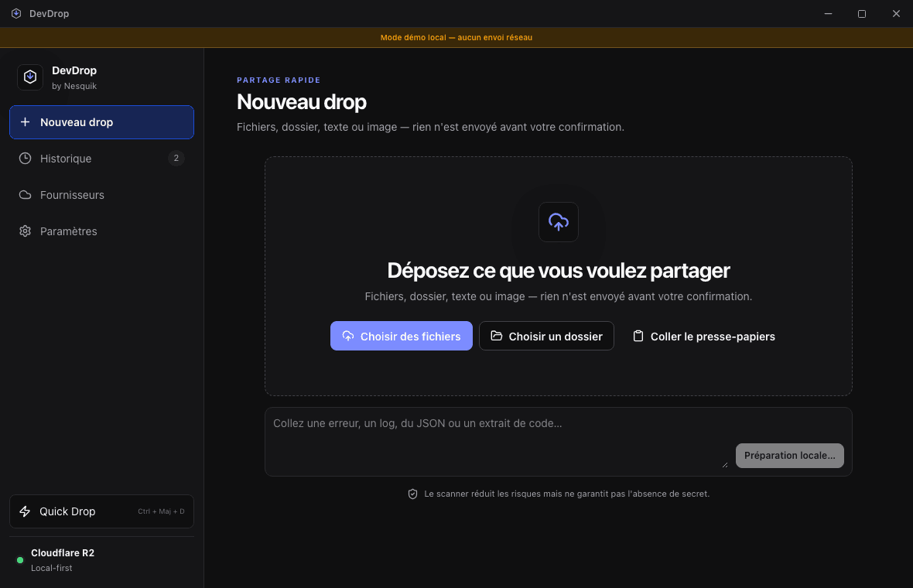This screenshot has height=588, width=913.
Task: Click the upload icon inside Choisir des fichiers
Action: coord(348,336)
